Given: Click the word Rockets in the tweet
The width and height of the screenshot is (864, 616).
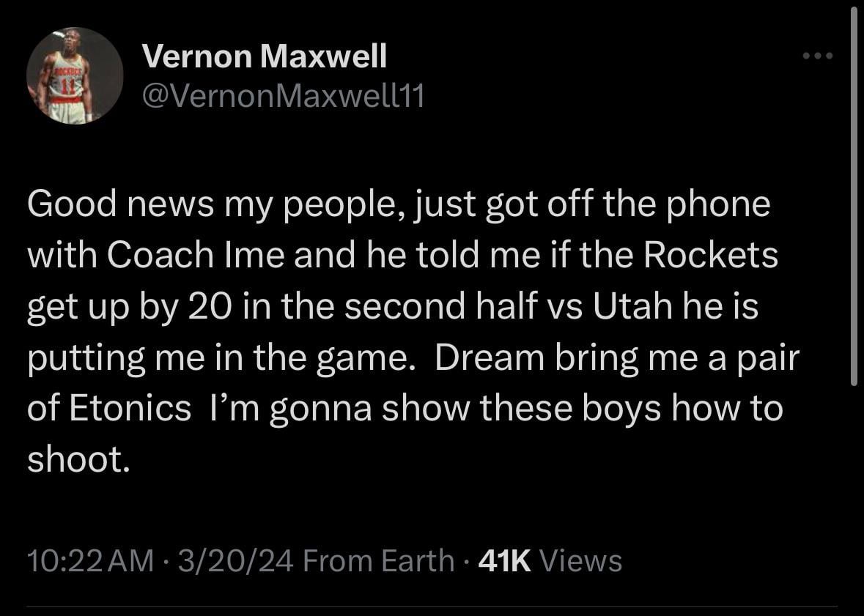Looking at the screenshot, I should coord(711,255).
